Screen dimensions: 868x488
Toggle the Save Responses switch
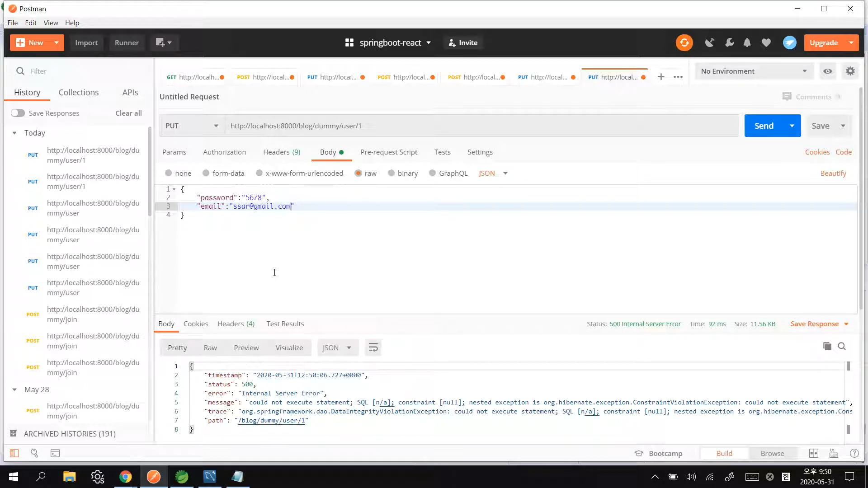18,113
